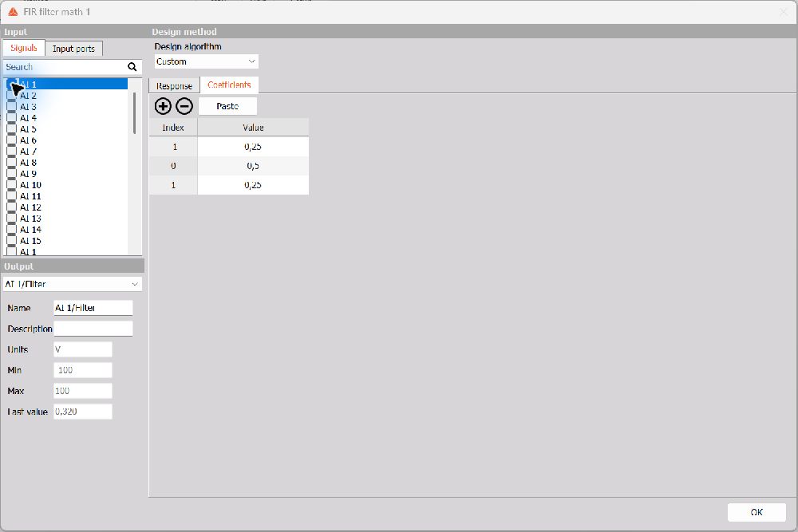Toggle the AI 8 signal checkbox
798x532 pixels.
[x=11, y=163]
